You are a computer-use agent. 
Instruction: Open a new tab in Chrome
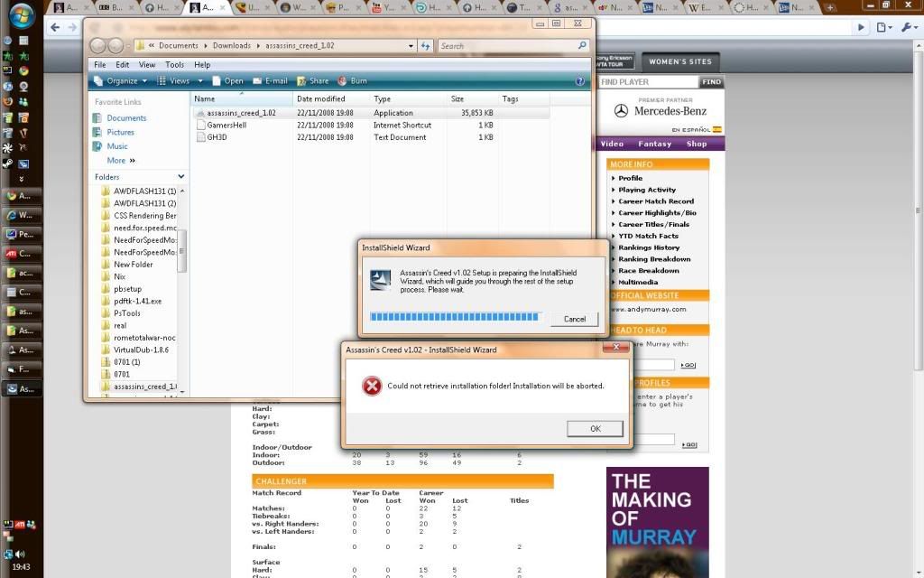tap(830, 7)
